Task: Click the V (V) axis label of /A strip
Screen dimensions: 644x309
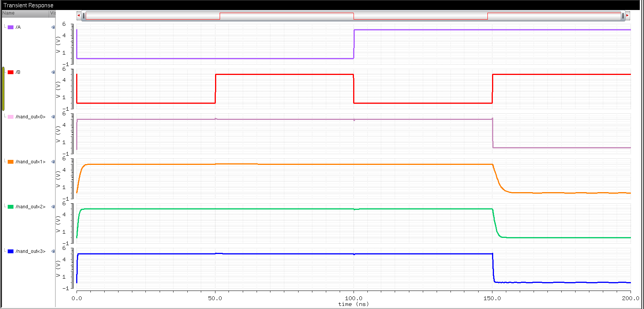Action: [x=58, y=44]
